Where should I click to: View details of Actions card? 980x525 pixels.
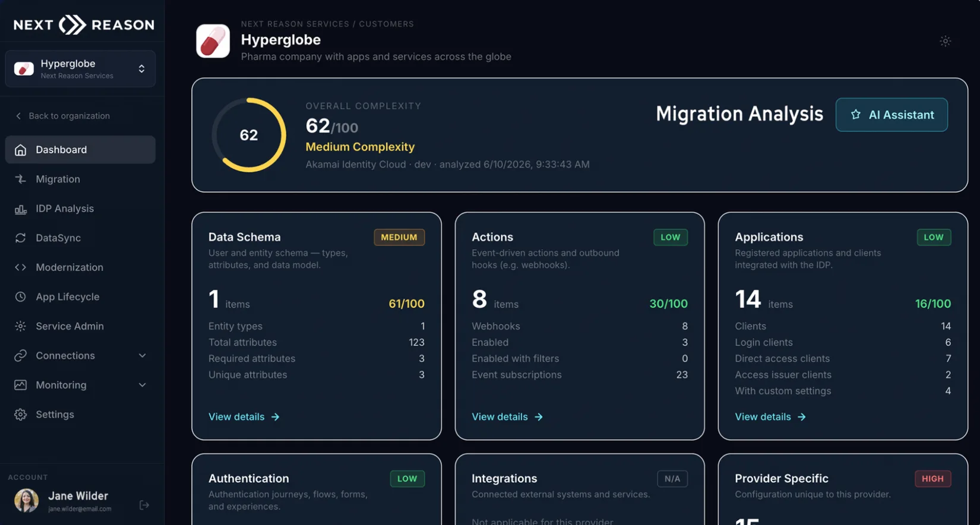[507, 416]
